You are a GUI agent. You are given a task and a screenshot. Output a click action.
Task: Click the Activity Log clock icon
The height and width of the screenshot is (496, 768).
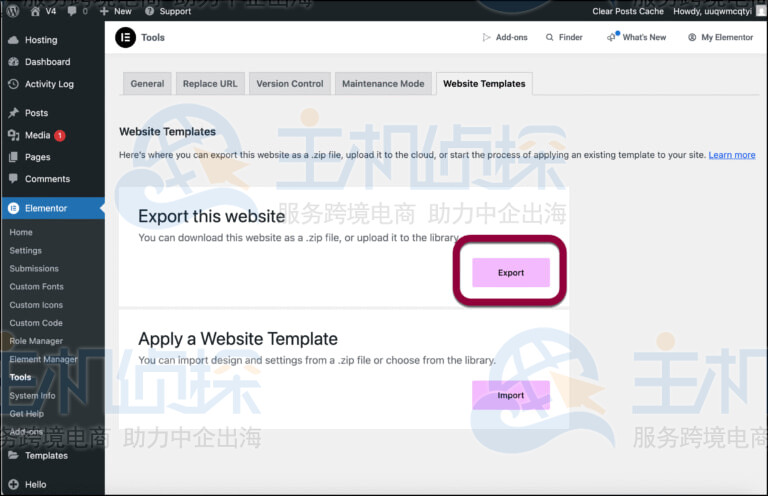14,84
